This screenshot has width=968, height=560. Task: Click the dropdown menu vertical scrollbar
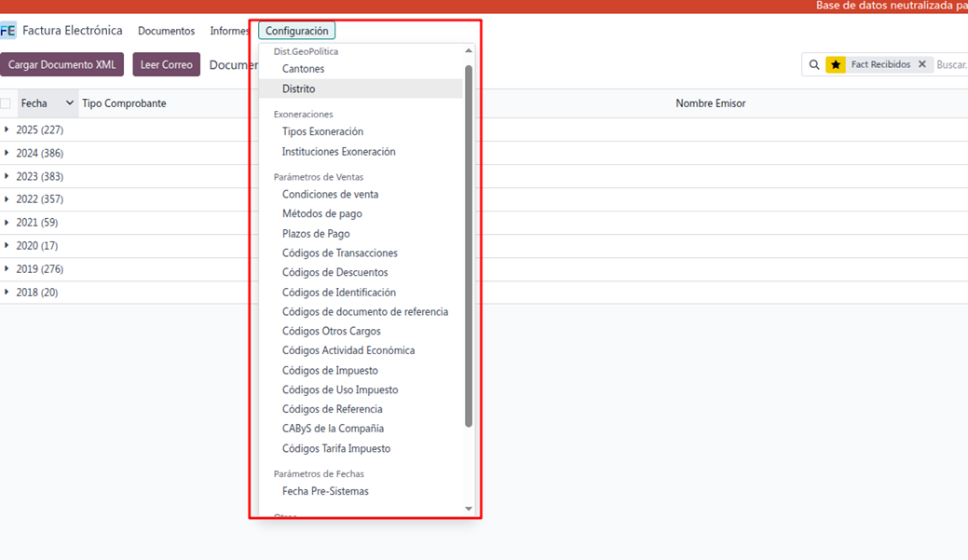tap(469, 242)
